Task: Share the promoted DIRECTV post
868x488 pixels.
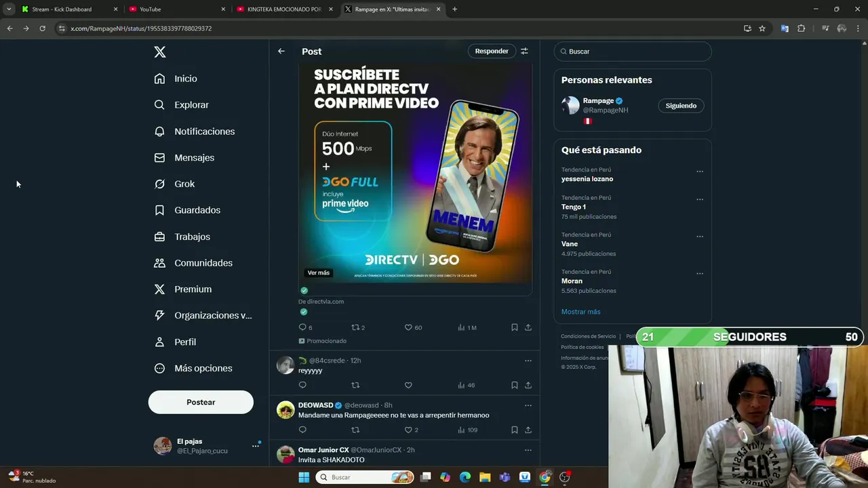Action: click(x=528, y=327)
